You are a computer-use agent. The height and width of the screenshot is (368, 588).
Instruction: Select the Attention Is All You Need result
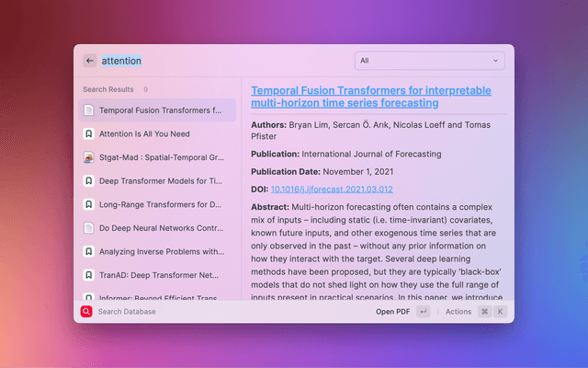point(156,133)
